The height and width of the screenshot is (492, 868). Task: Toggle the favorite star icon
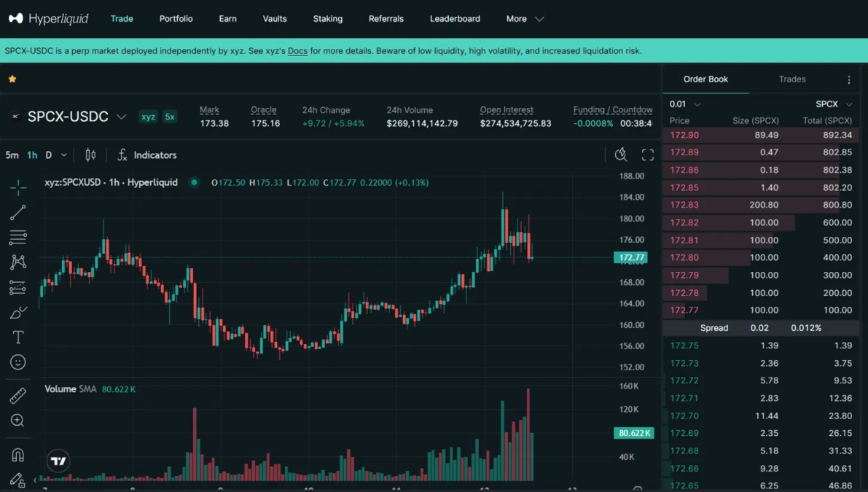pyautogui.click(x=12, y=79)
